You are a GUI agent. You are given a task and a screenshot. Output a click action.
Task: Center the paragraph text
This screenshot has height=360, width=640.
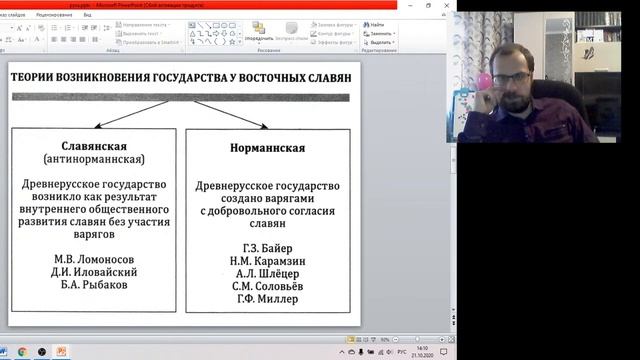click(x=64, y=40)
